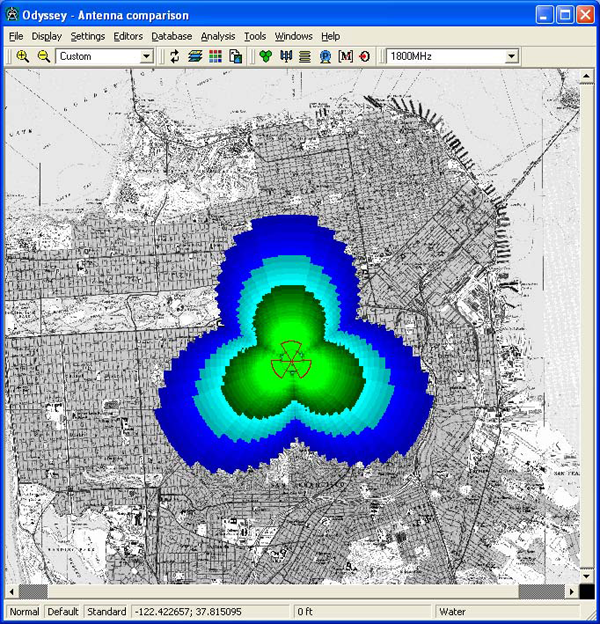Click the red M boxed toolbar icon

pyautogui.click(x=345, y=57)
